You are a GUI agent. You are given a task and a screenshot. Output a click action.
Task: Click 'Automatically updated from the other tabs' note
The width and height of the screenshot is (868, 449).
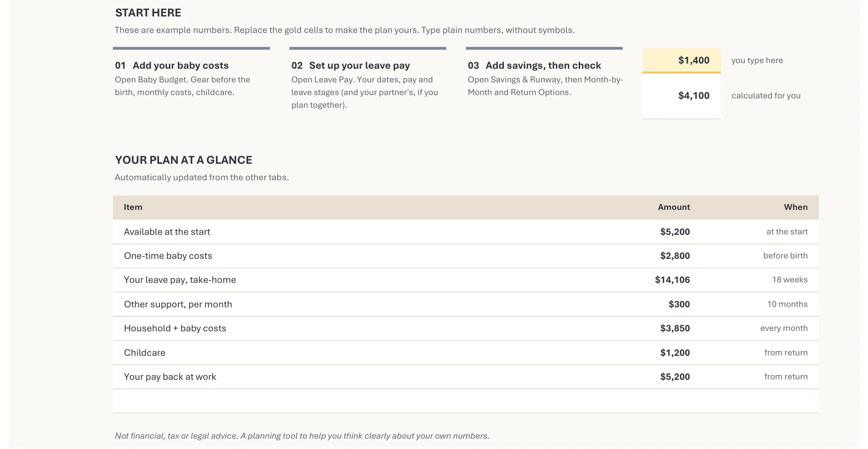pos(202,177)
